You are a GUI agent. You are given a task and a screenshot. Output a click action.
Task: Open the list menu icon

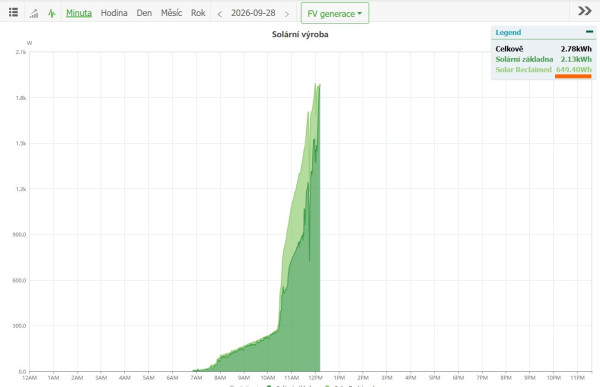coord(13,12)
